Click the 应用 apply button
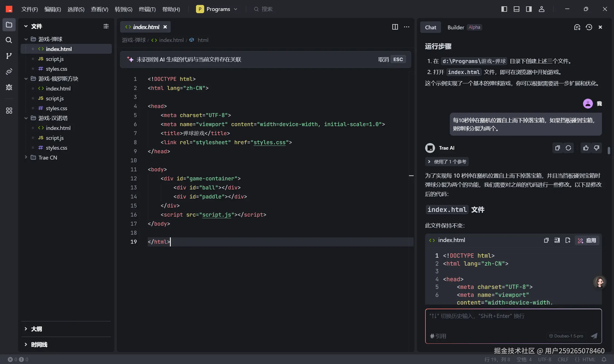The image size is (614, 364). [587, 240]
